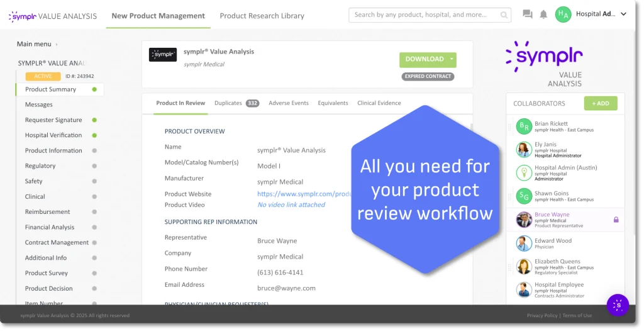The height and width of the screenshot is (331, 644).
Task: Click gray status dot for Regulatory
Action: pos(94,166)
